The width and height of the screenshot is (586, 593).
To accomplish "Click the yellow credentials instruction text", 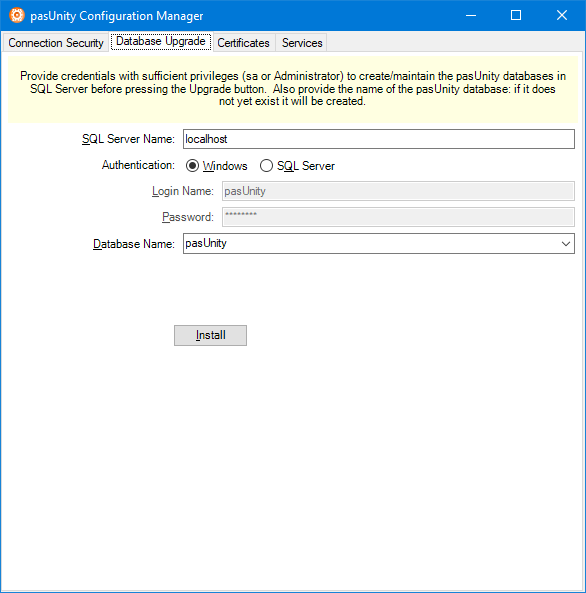I will click(x=293, y=89).
